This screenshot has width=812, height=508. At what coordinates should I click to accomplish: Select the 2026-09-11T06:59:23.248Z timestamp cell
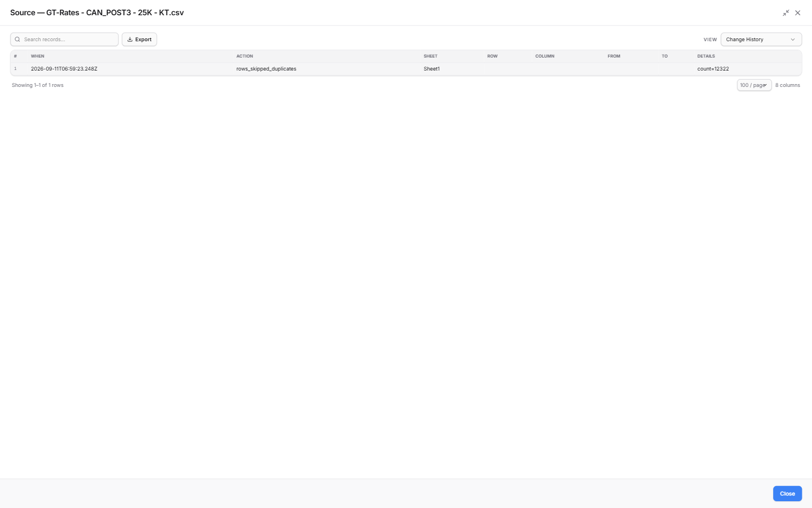click(64, 69)
